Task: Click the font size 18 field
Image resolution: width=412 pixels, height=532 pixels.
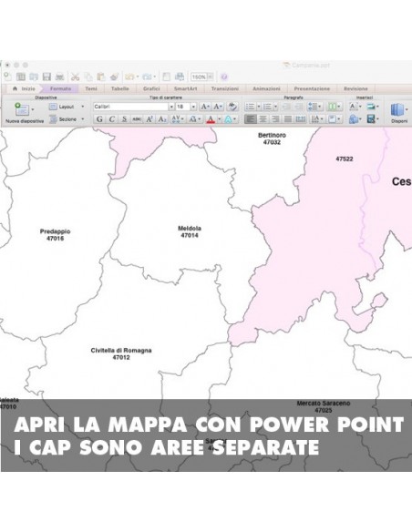Action: tap(183, 107)
